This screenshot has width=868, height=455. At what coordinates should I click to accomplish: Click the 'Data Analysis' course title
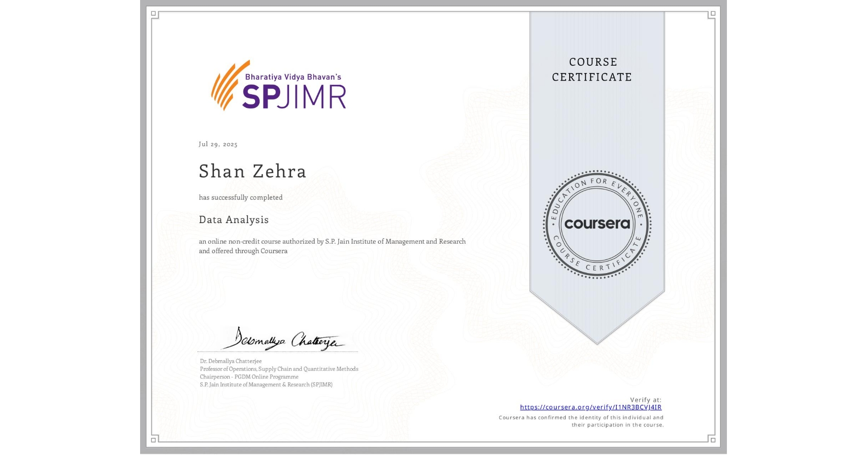tap(234, 220)
